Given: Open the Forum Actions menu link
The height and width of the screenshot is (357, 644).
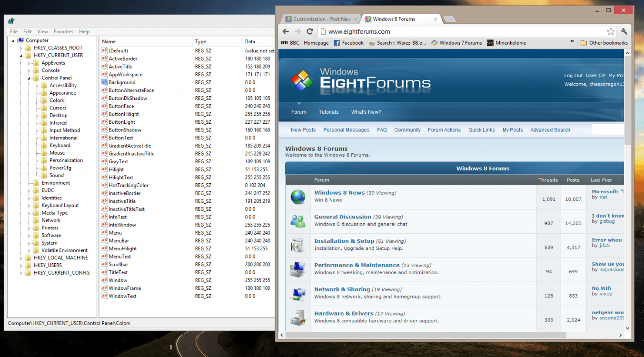Looking at the screenshot, I should tap(444, 130).
